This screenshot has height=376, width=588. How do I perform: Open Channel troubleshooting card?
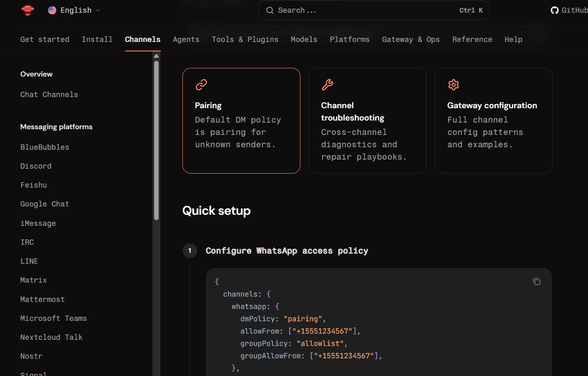click(x=367, y=121)
